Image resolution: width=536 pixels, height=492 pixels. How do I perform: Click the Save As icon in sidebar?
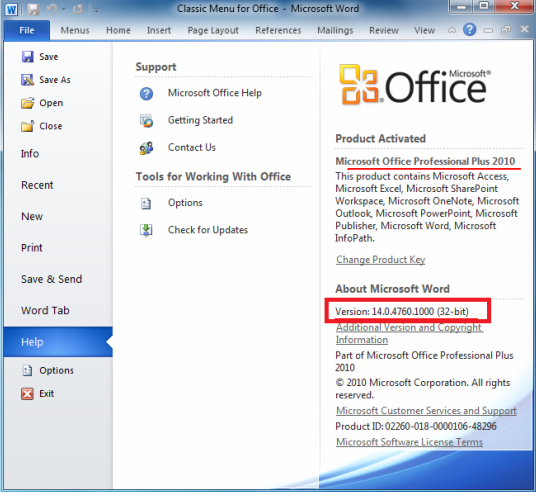click(x=28, y=80)
